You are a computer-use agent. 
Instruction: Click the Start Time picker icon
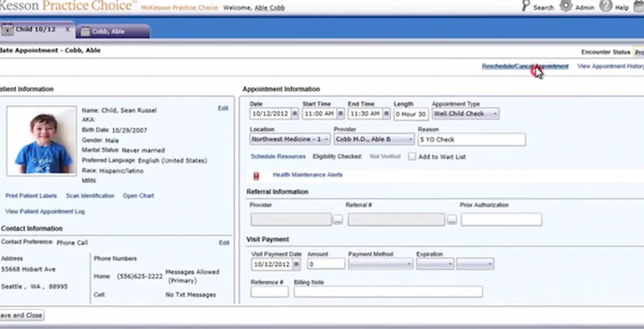(x=340, y=113)
